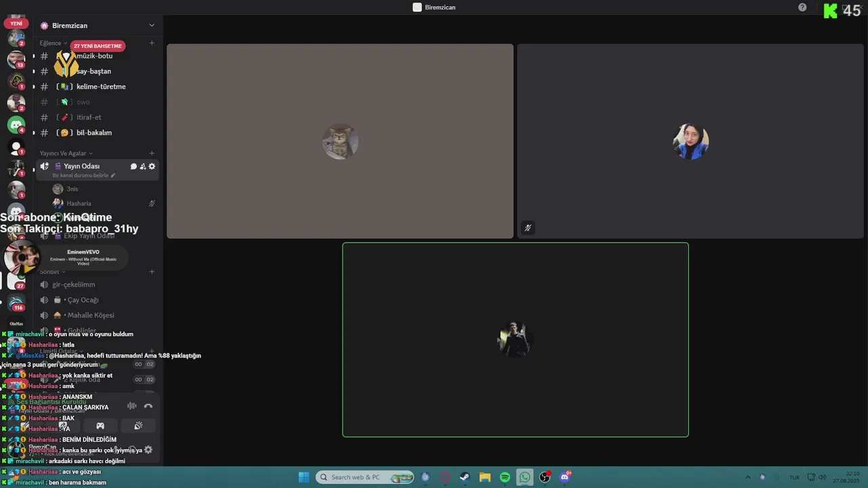Add a channel to the Eğlence category
Image resolution: width=868 pixels, height=488 pixels.
click(x=152, y=43)
